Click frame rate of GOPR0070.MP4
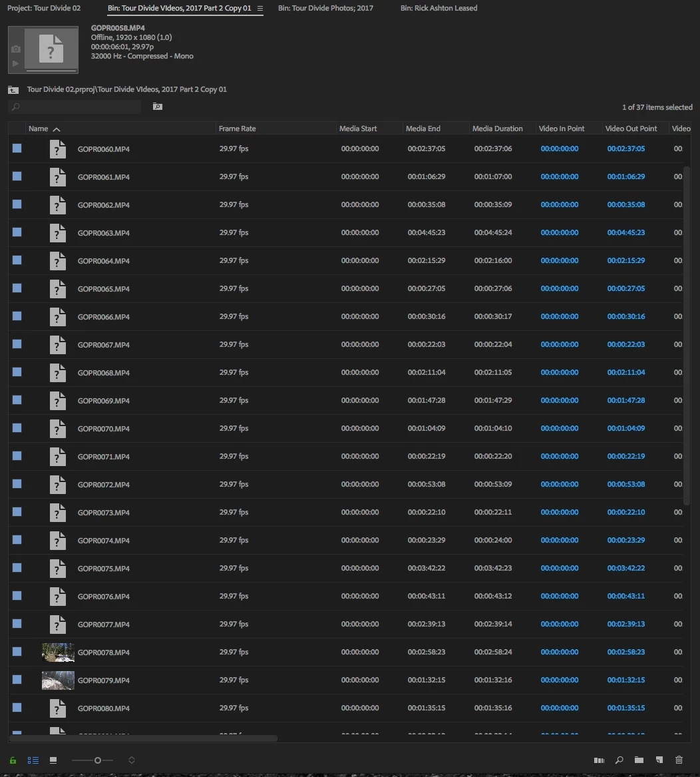 pos(234,429)
